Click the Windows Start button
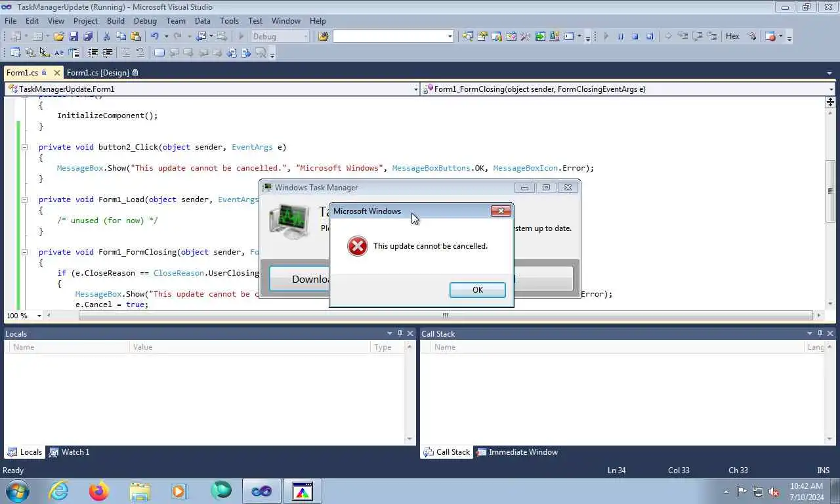 pos(16,490)
